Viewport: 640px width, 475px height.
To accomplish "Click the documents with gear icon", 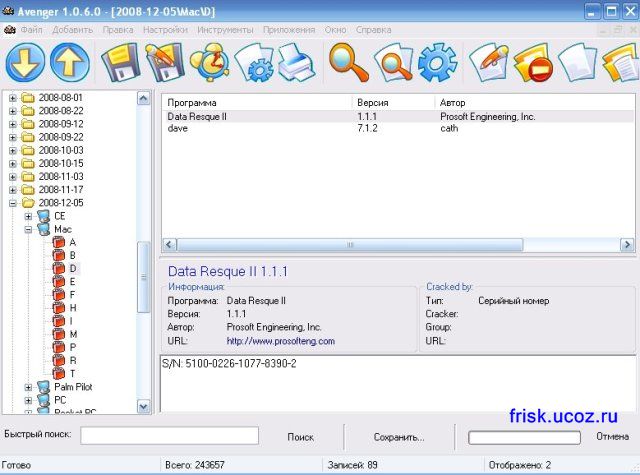I will tap(254, 62).
